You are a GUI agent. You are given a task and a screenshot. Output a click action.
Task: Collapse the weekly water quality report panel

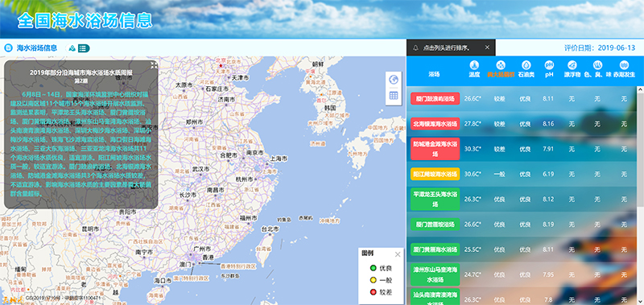154,65
